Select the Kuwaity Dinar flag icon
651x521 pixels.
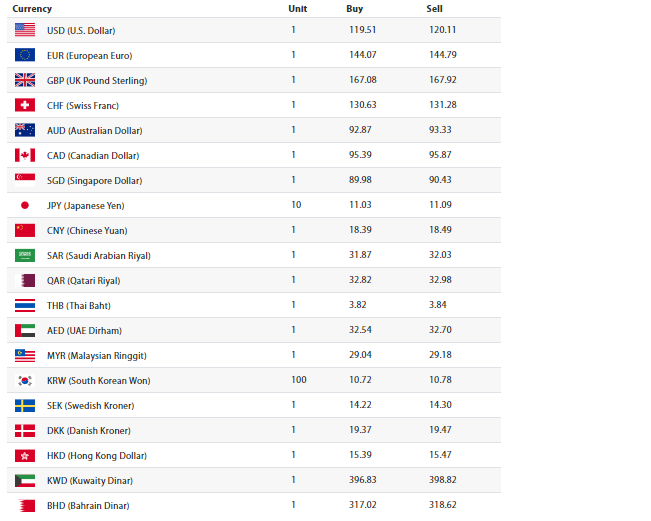(x=25, y=480)
